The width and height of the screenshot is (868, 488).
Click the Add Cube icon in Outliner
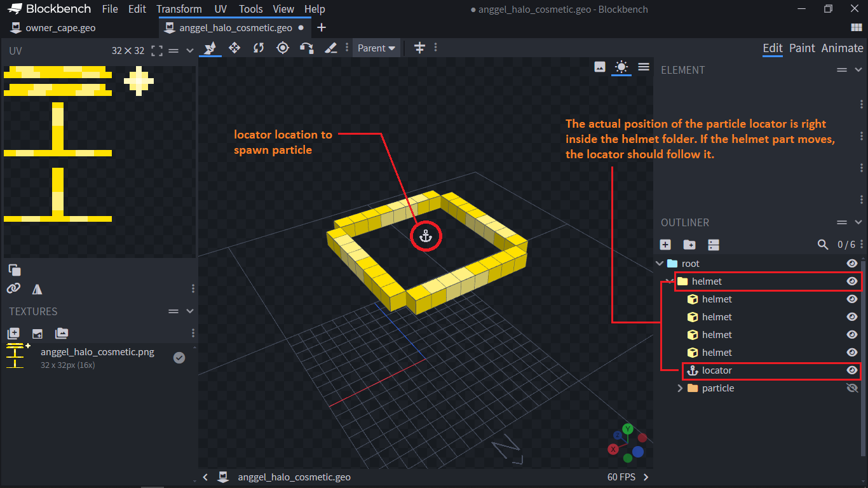coord(665,245)
